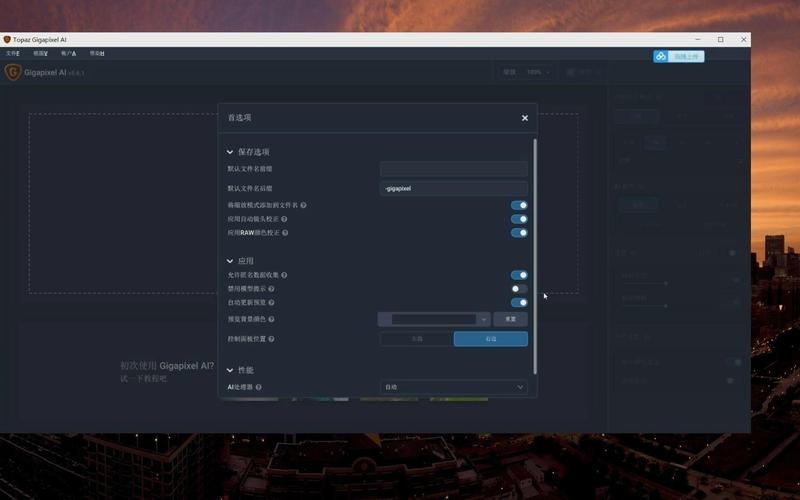
Task: Minimize the Topaz Gigapixel AI window
Action: point(697,40)
